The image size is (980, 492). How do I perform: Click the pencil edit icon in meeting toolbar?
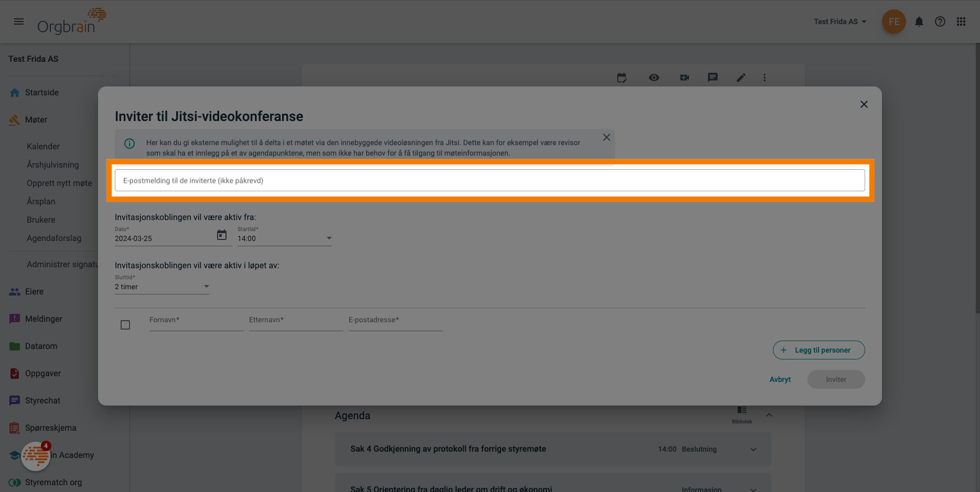click(x=741, y=78)
